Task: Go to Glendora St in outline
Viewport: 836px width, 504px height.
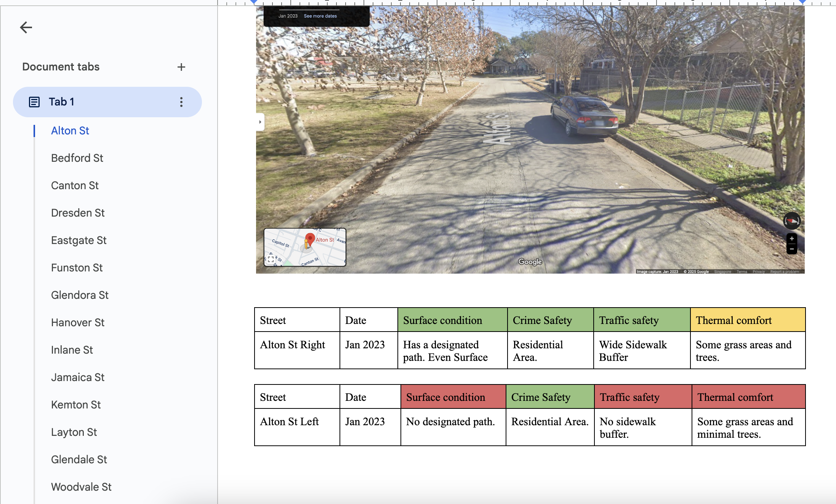Action: (80, 295)
